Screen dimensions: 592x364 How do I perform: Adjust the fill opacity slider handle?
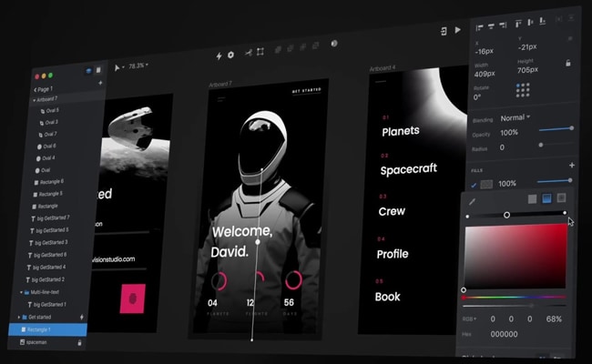(x=570, y=180)
